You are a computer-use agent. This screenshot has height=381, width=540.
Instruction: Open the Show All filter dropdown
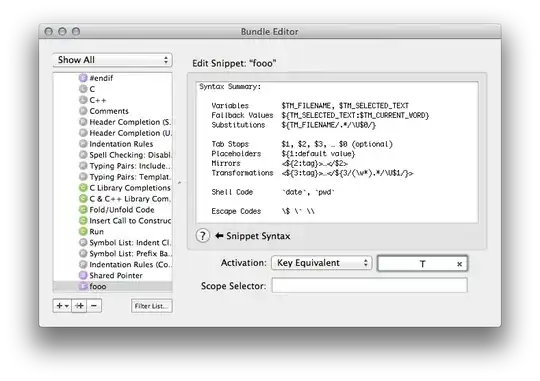point(112,60)
